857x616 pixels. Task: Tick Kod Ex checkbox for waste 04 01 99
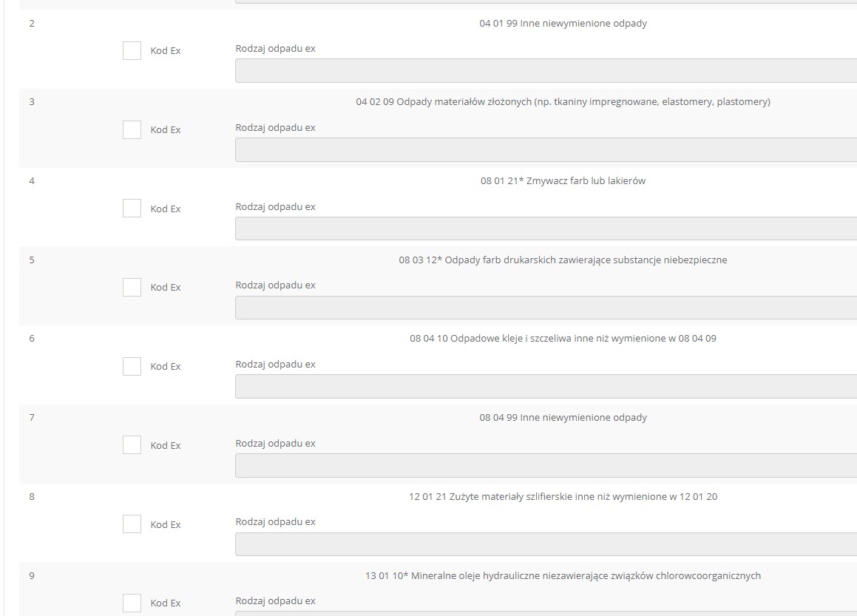coord(132,51)
